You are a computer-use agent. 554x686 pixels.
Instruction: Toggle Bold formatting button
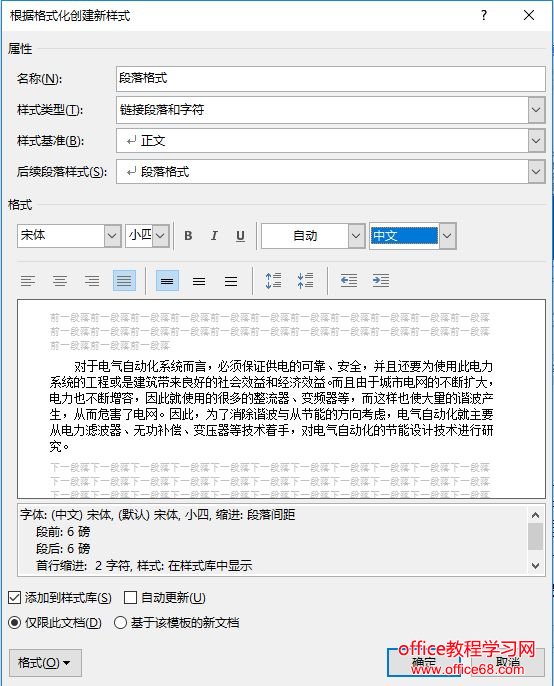tap(188, 236)
